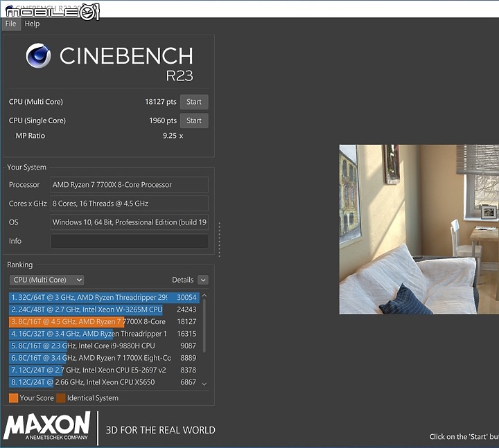Viewport: 499px width, 448px height.
Task: Click the ranking list scrollbar thumb
Action: tap(204, 325)
